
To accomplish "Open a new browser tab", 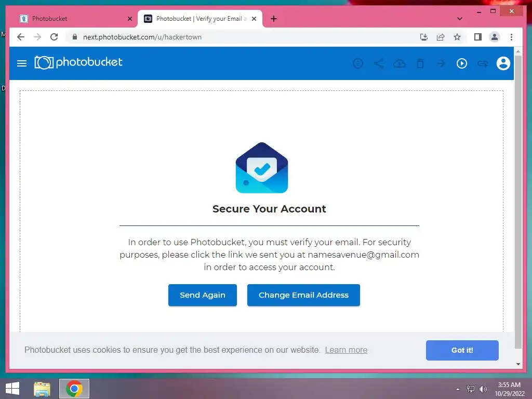I will 274,19.
